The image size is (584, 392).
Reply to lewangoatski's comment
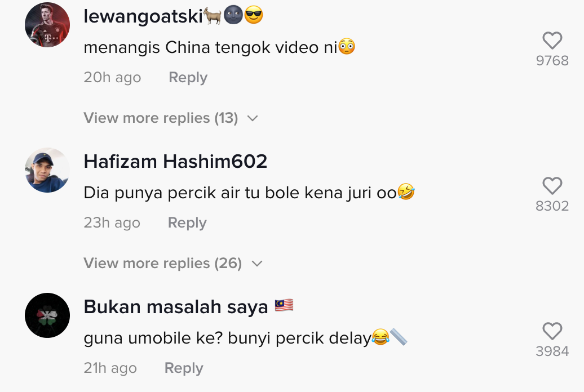pyautogui.click(x=188, y=77)
